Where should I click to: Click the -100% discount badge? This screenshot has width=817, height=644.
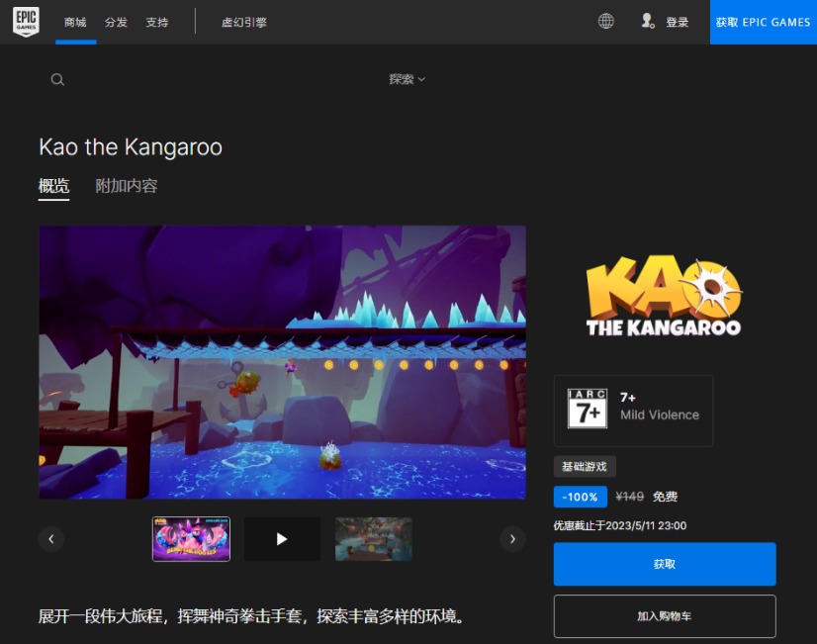coord(580,497)
